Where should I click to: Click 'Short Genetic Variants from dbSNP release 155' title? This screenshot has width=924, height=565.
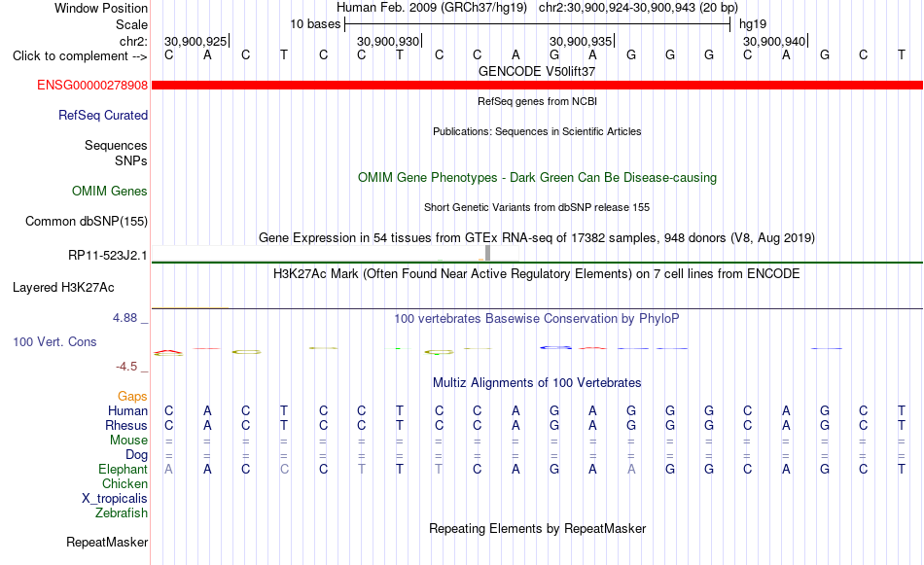(537, 207)
